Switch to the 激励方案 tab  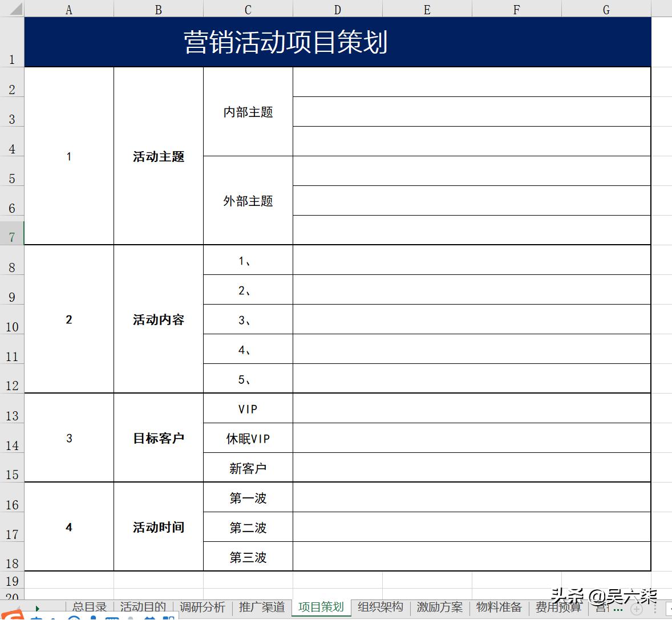pyautogui.click(x=439, y=607)
